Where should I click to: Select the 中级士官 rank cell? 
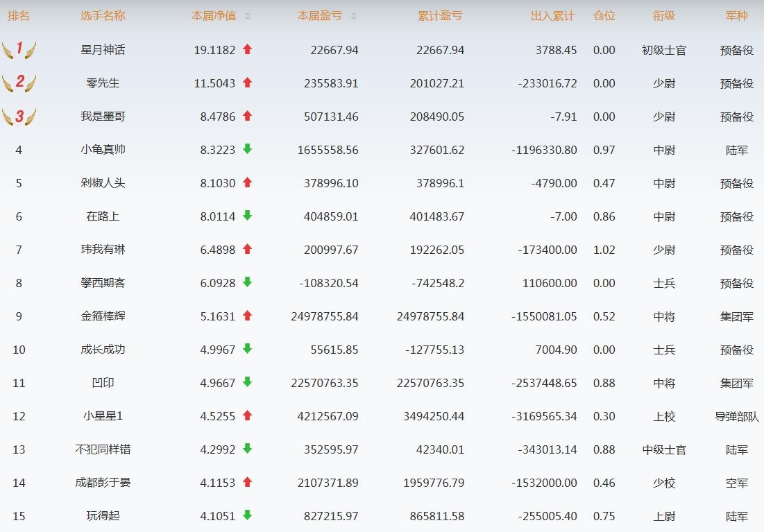coord(664,449)
